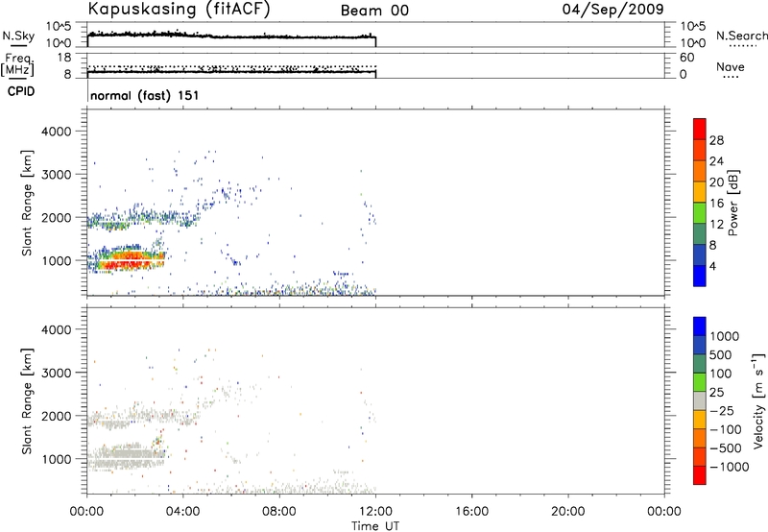Click Power colorbar segment between 24 and 28
Image resolution: width=768 pixels, height=532 pixels.
click(700, 150)
